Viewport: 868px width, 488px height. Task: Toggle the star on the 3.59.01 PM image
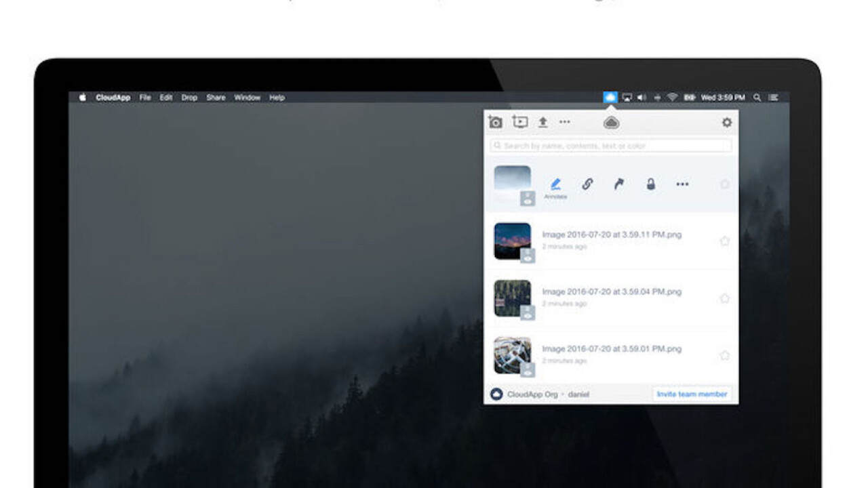(724, 355)
